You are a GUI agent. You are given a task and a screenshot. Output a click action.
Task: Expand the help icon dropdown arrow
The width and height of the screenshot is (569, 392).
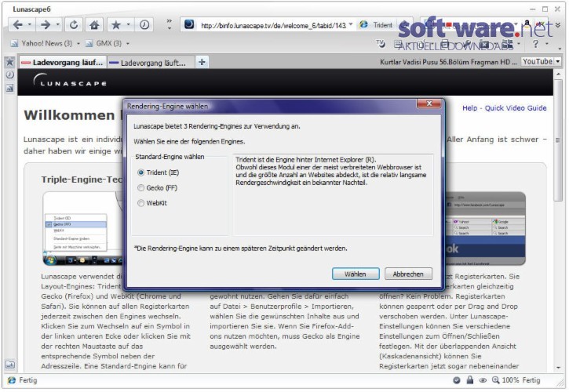(x=547, y=44)
